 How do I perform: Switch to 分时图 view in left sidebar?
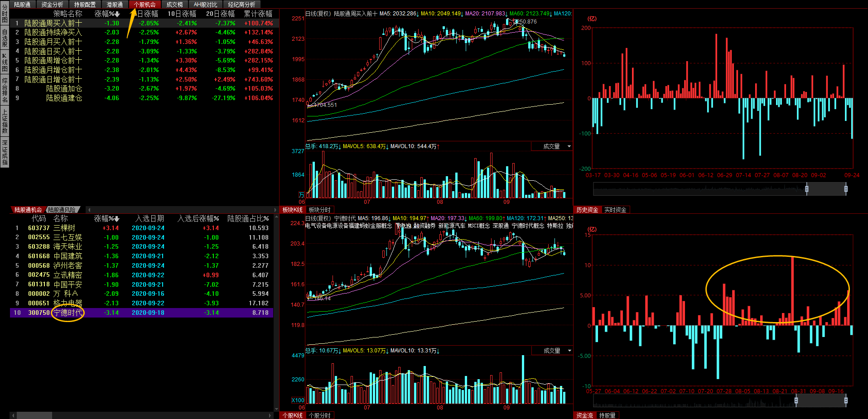coord(5,14)
